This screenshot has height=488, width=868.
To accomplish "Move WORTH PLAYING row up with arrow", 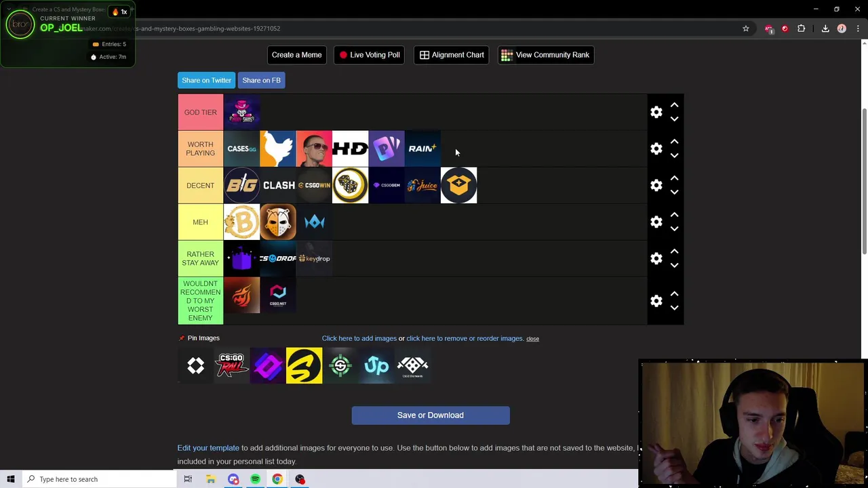I will pyautogui.click(x=674, y=142).
